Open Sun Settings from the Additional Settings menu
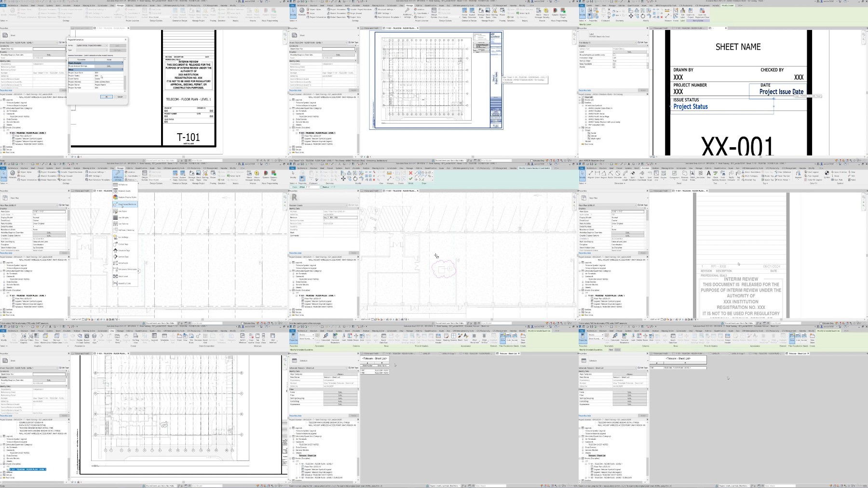The width and height of the screenshot is (868, 488). coord(125,237)
